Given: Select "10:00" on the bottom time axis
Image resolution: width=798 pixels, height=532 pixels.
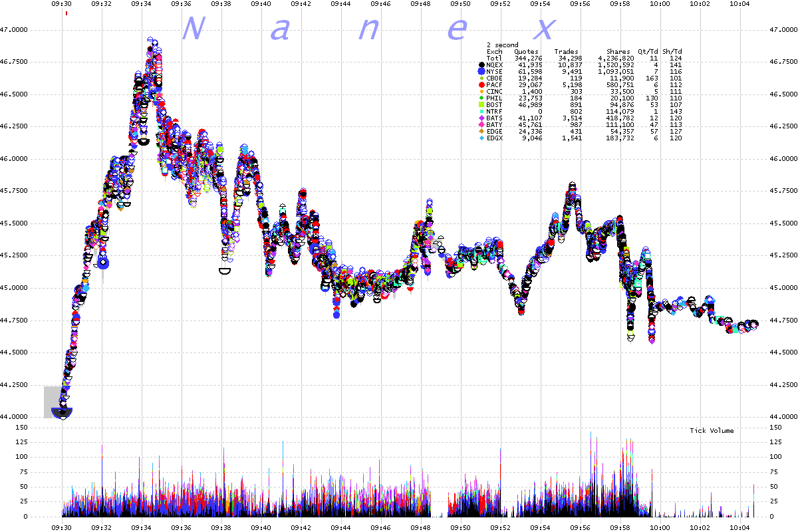Looking at the screenshot, I should (660, 526).
